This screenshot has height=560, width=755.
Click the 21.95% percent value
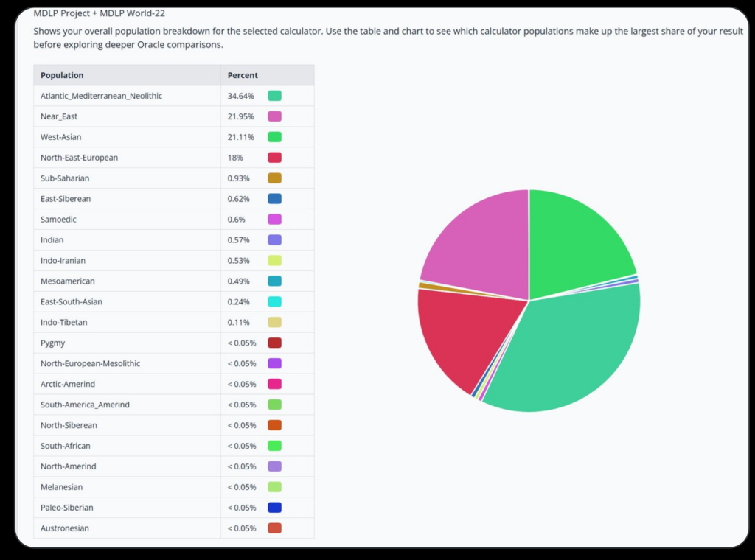[x=241, y=116]
